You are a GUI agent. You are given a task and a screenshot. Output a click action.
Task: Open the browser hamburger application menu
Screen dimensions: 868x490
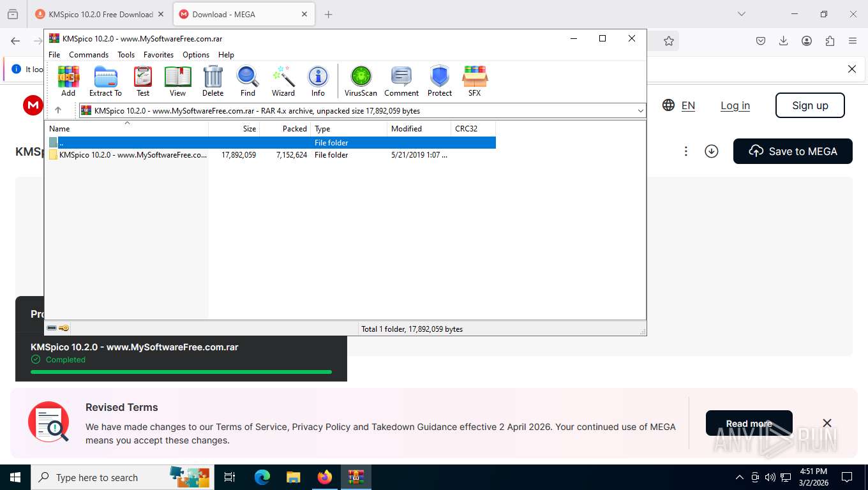click(x=853, y=41)
